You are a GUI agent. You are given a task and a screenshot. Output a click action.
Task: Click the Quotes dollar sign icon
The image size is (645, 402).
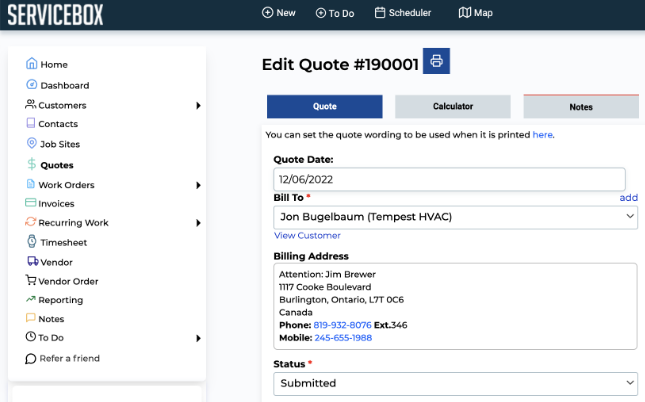coord(32,164)
